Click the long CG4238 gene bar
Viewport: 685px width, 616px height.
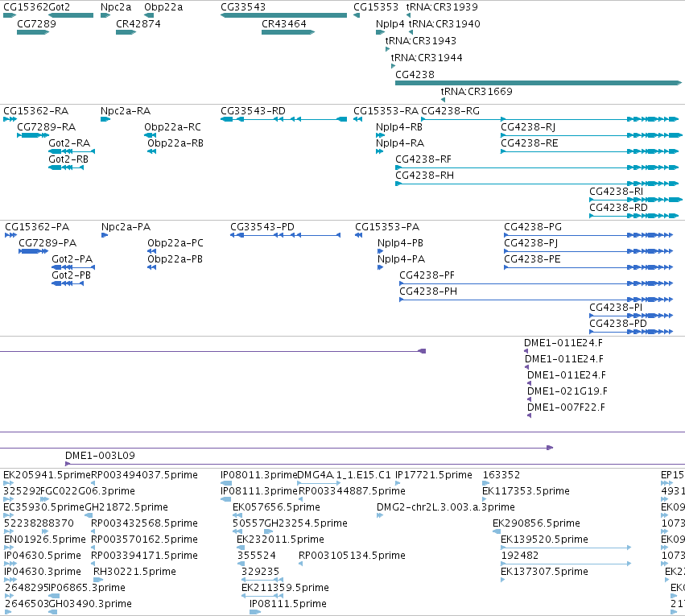[539, 83]
